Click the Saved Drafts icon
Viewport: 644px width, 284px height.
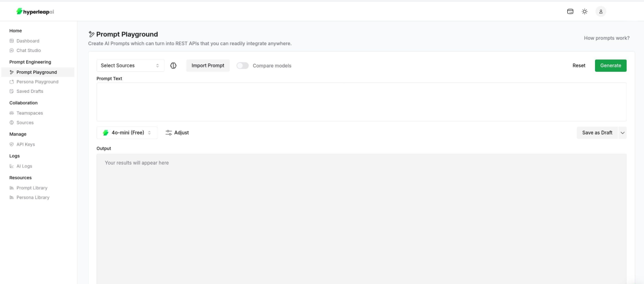[x=11, y=91]
